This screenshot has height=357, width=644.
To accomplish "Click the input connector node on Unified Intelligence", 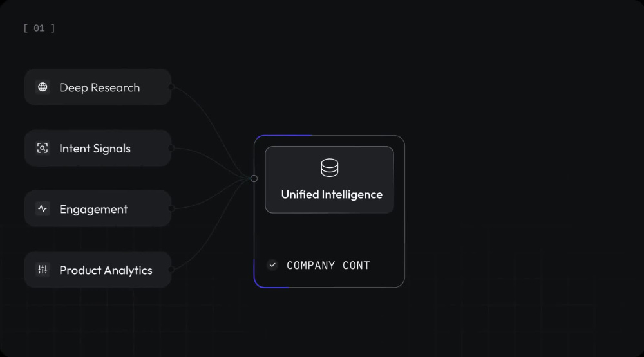I will click(254, 179).
